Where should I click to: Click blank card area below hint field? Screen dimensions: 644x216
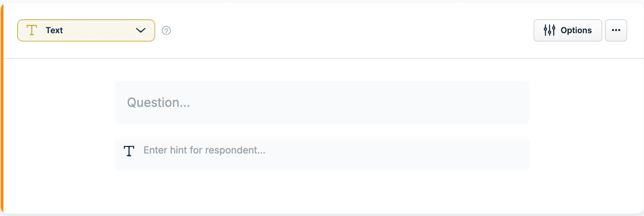pyautogui.click(x=322, y=192)
